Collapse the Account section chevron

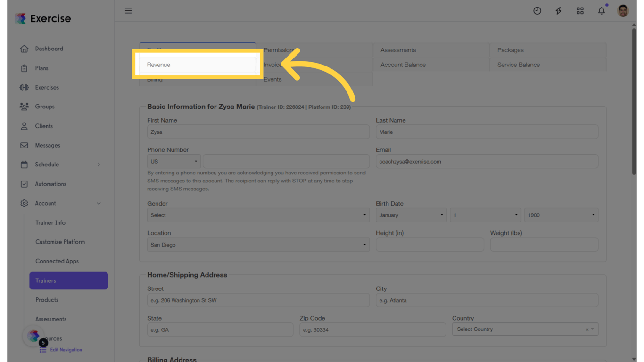tap(99, 203)
